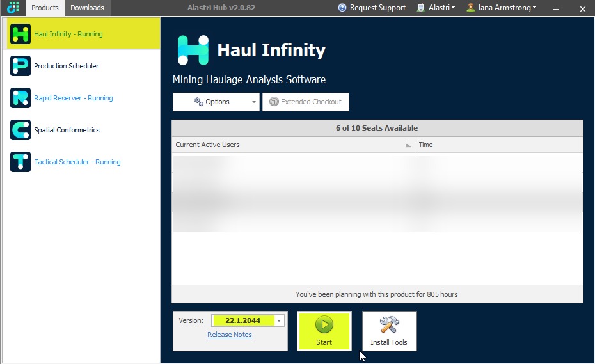Open Haul Infinity - Running entry
The height and width of the screenshot is (364, 595).
pos(81,34)
